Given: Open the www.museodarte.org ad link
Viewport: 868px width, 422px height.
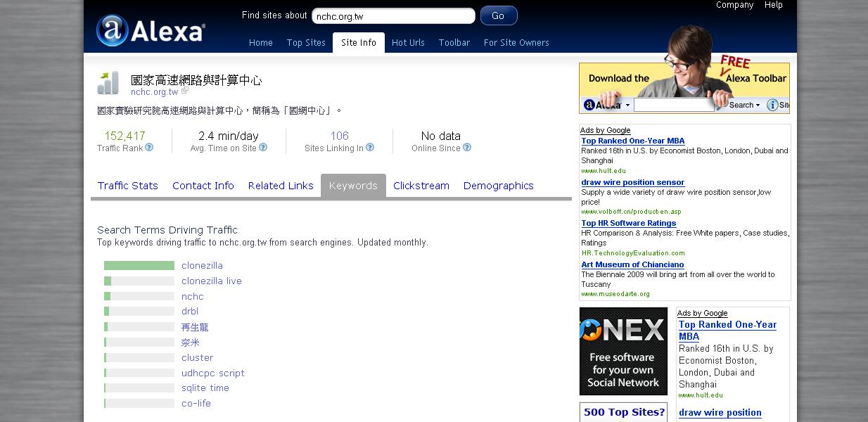Looking at the screenshot, I should (x=615, y=294).
